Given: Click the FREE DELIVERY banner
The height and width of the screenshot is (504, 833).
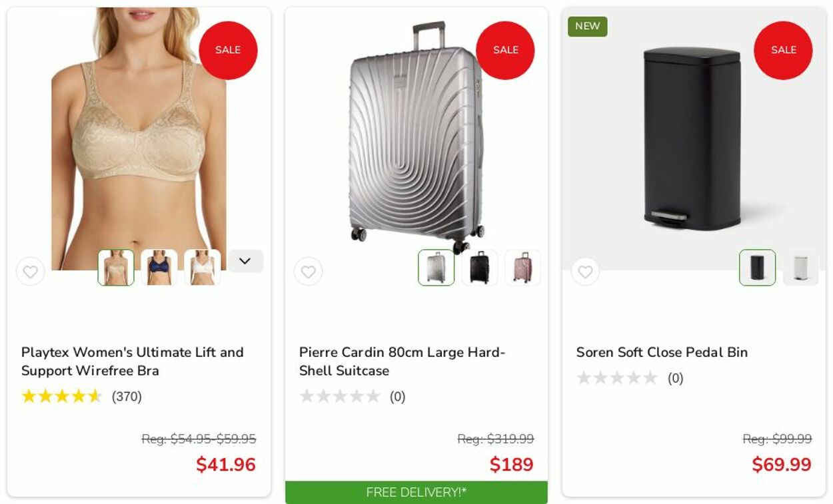Looking at the screenshot, I should point(416,493).
